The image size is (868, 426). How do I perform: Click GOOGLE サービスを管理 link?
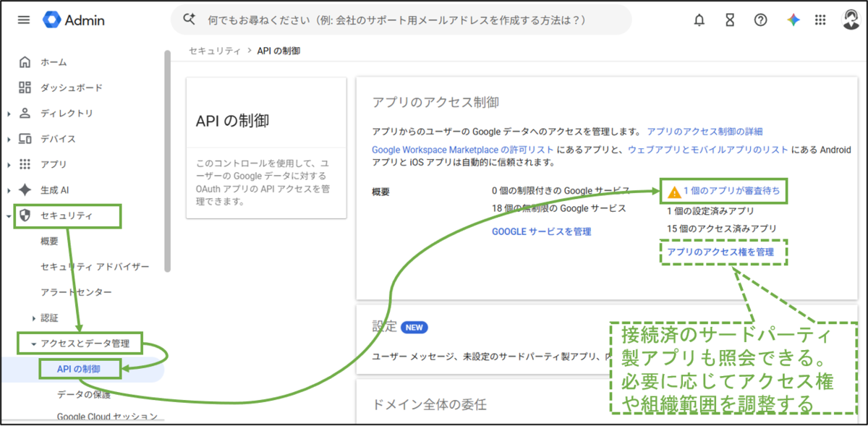click(542, 231)
